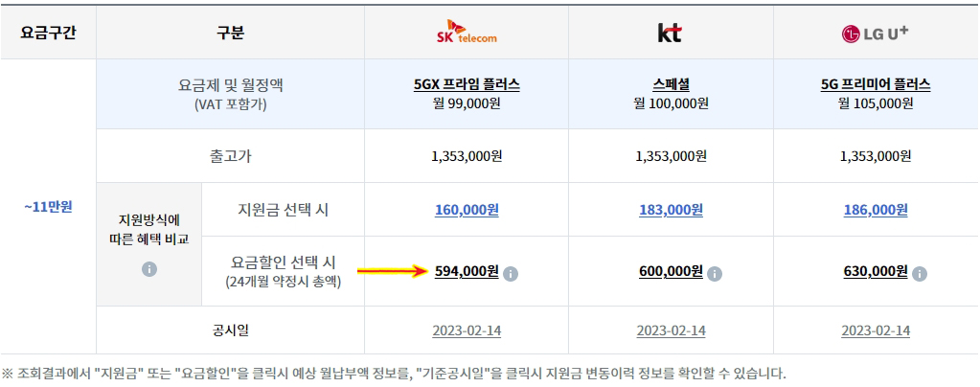Click the 구분 column header

click(231, 33)
